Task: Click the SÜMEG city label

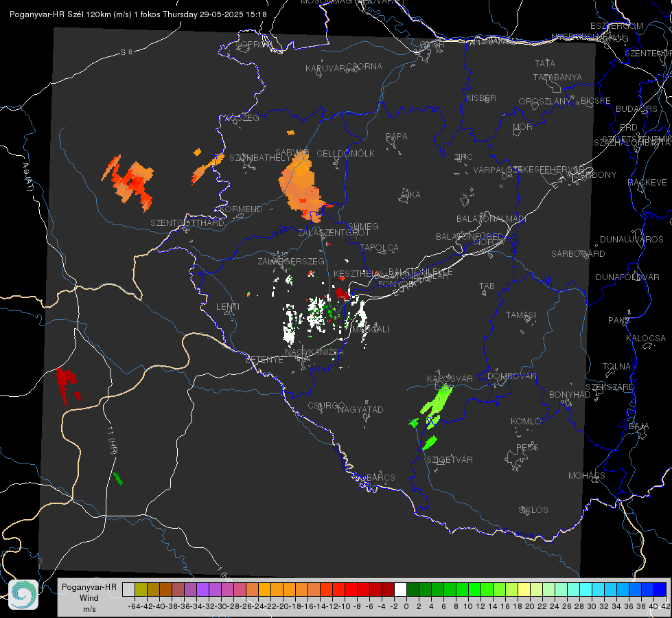Action: [363, 226]
